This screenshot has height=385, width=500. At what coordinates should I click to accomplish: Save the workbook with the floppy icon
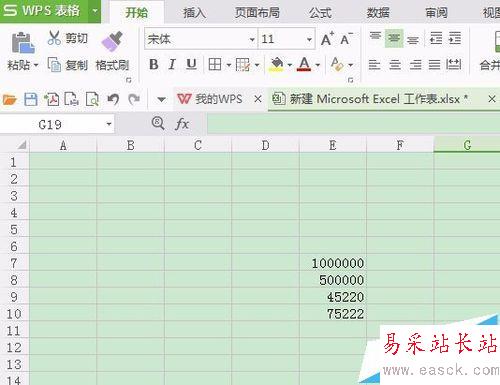[31, 99]
